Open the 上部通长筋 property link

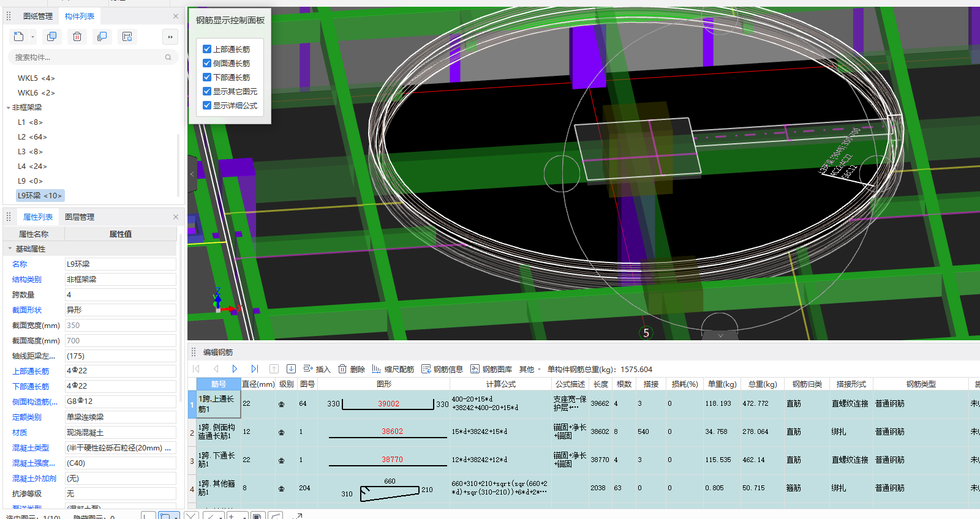[31, 372]
